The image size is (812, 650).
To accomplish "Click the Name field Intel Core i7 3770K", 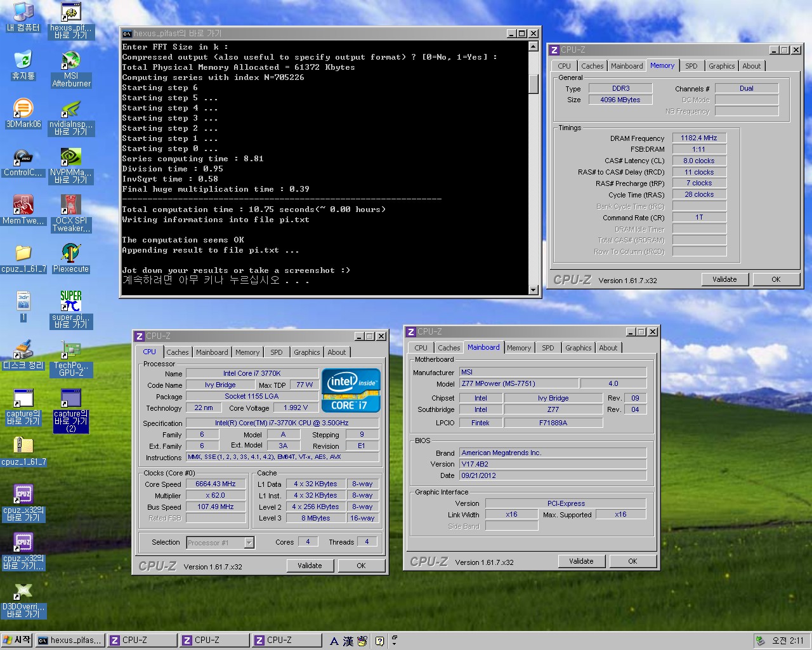I will tap(252, 373).
